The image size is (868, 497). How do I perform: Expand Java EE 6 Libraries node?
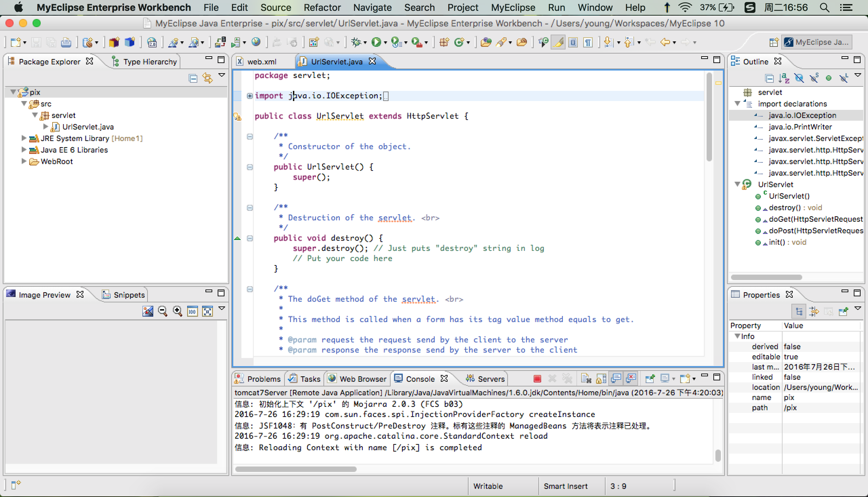(x=23, y=150)
